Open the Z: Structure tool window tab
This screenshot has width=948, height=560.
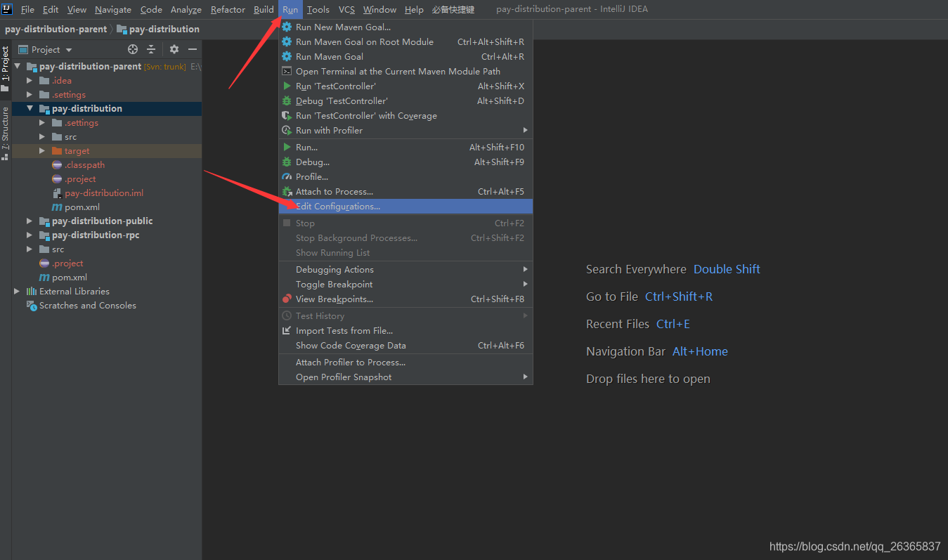[x=6, y=134]
